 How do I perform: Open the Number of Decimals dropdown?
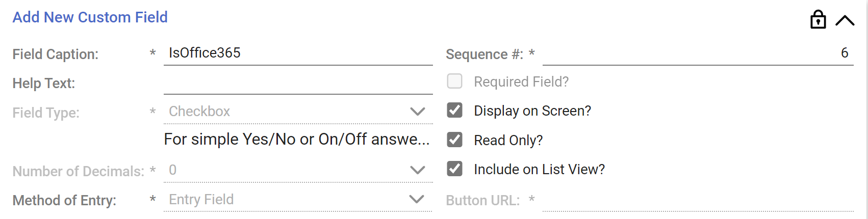(298, 170)
